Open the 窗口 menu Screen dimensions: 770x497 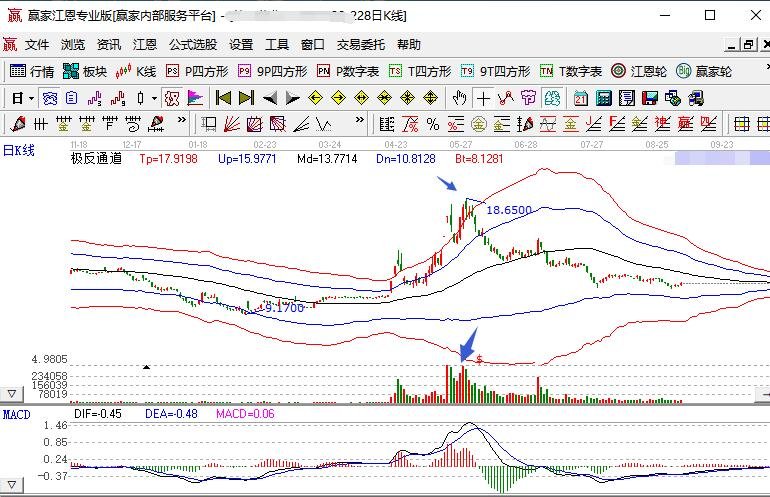pyautogui.click(x=312, y=45)
